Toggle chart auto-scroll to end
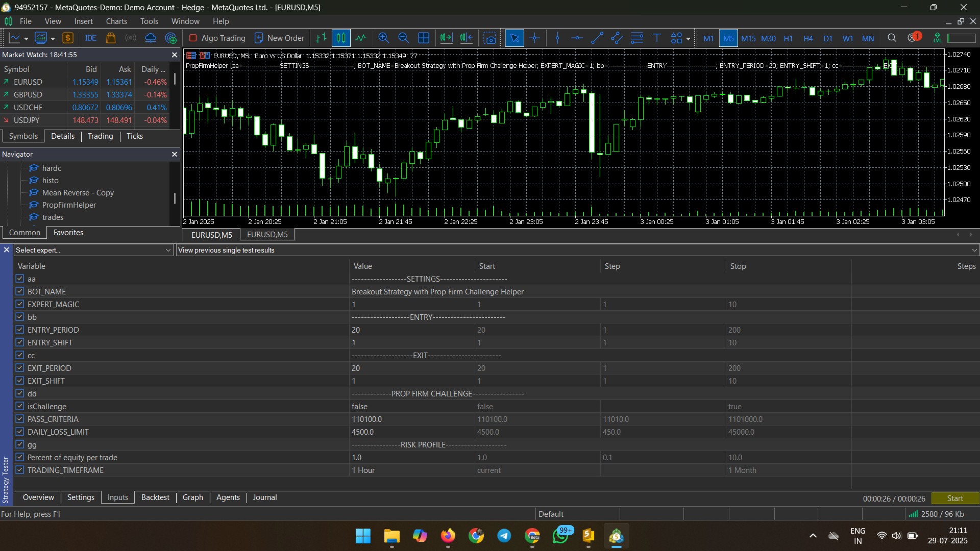 click(446, 38)
